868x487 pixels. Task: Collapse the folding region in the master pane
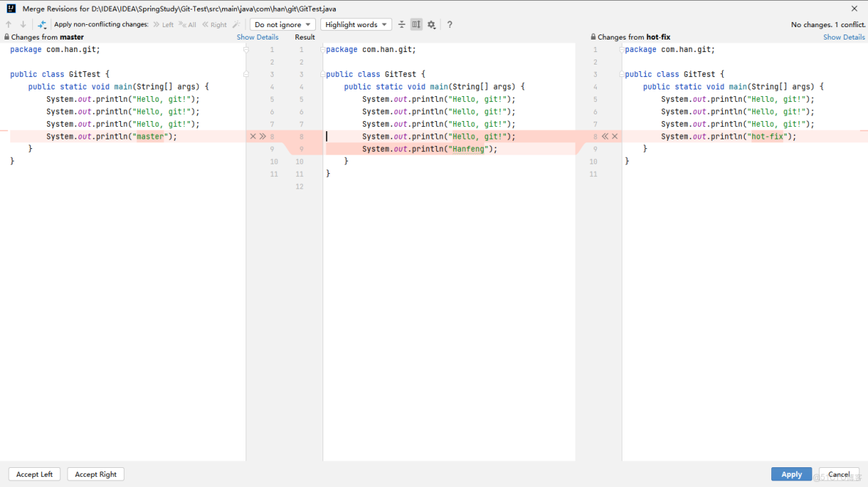point(246,49)
